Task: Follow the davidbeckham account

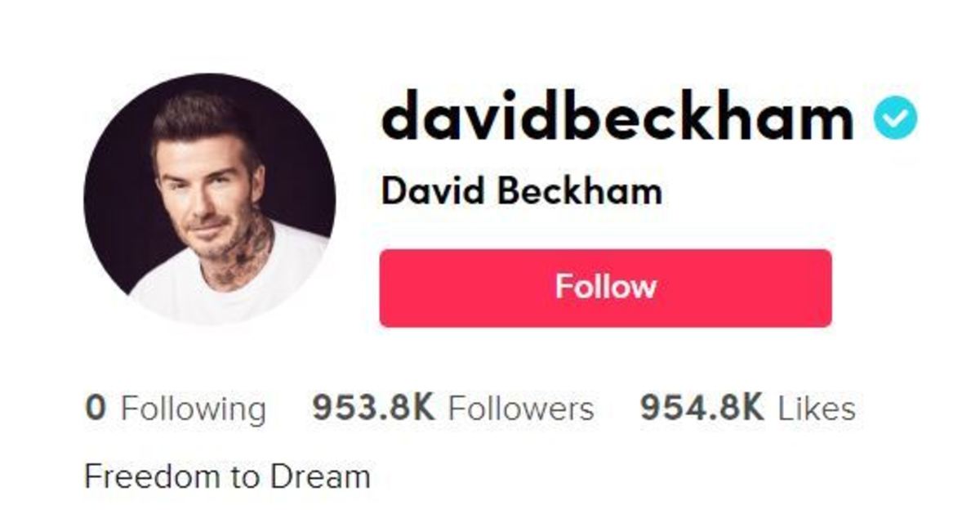Action: coord(605,288)
